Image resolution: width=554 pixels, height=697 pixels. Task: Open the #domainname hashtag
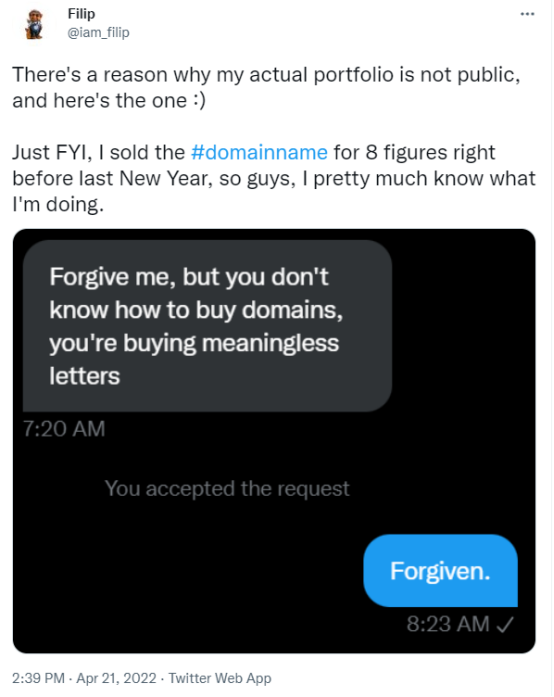click(x=259, y=152)
